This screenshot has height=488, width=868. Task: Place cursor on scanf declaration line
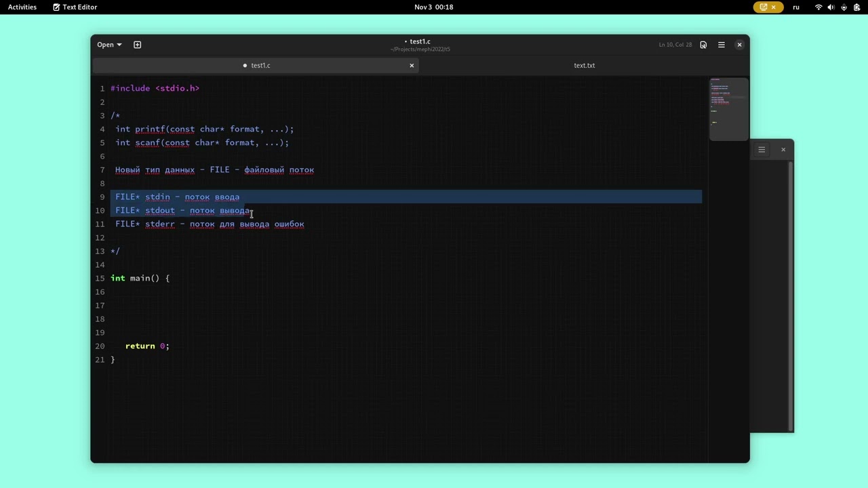coord(202,142)
